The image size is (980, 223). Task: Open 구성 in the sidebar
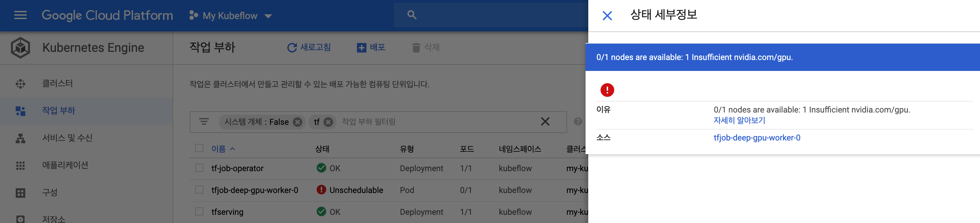[86, 193]
